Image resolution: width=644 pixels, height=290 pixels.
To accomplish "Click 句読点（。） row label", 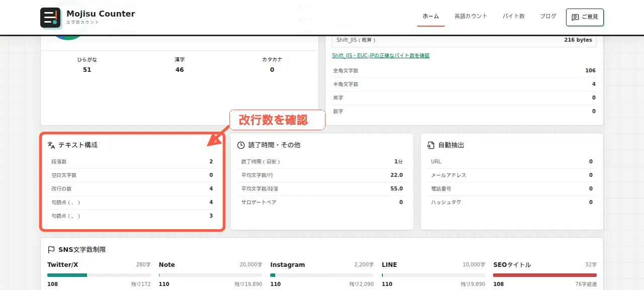I will point(66,216).
